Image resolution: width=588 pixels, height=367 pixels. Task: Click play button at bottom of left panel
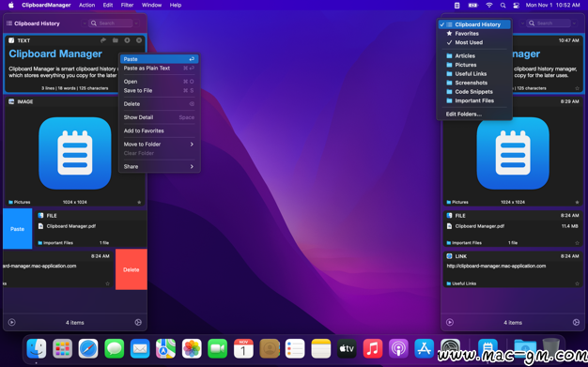11,322
